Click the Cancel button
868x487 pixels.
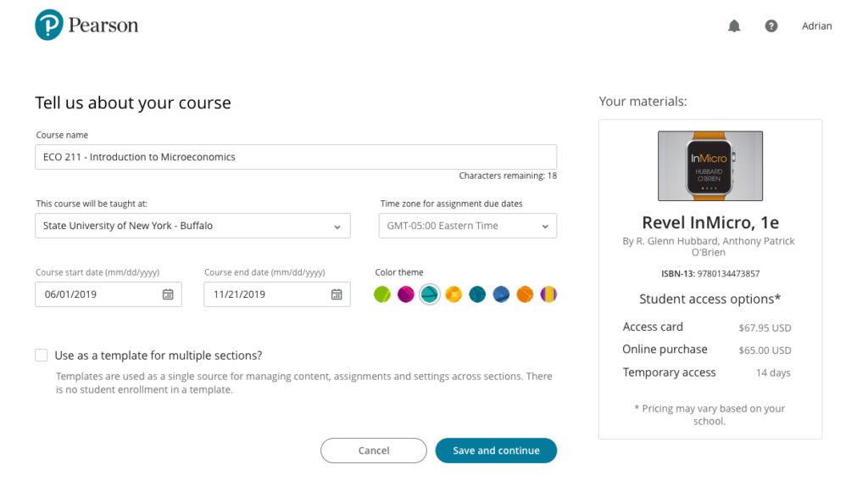pos(374,451)
